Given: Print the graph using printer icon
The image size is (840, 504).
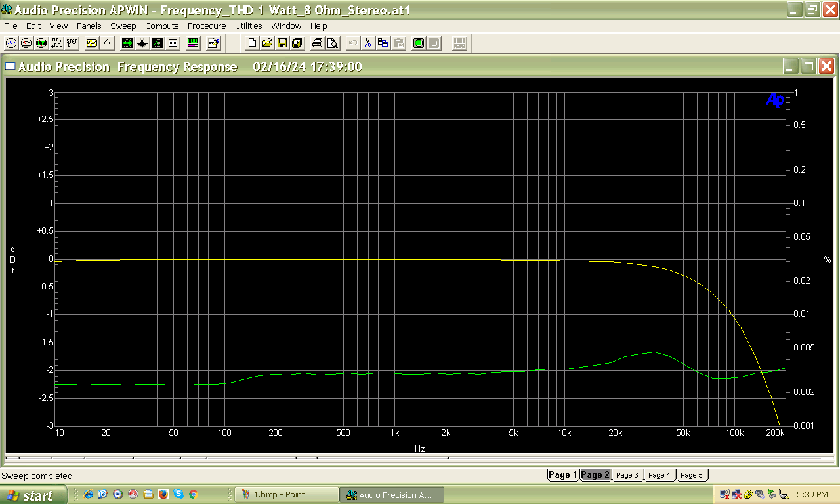Looking at the screenshot, I should point(317,43).
